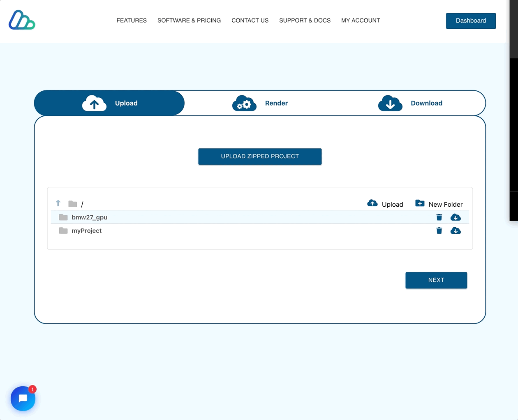The width and height of the screenshot is (518, 420).
Task: Download the bmw27_gpu folder via cloud icon
Action: click(456, 217)
